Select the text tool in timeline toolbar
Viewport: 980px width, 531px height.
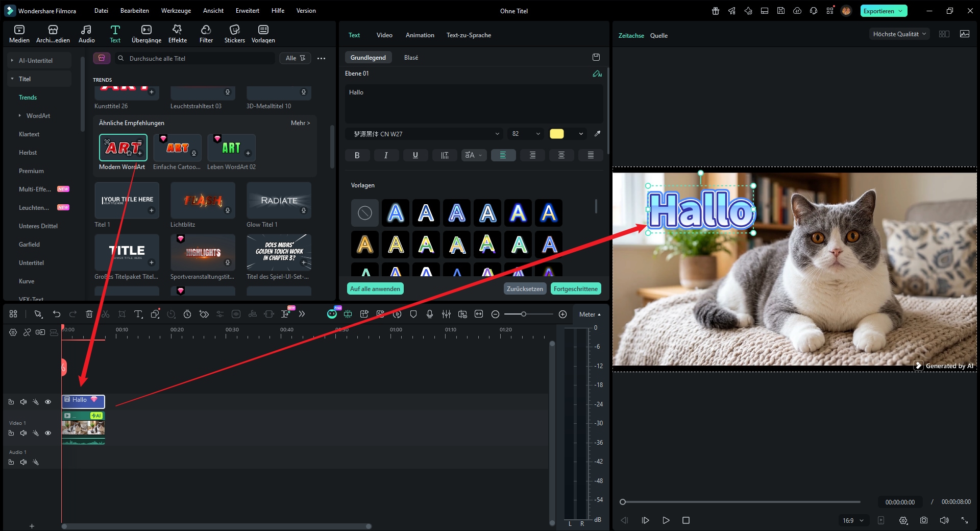138,314
